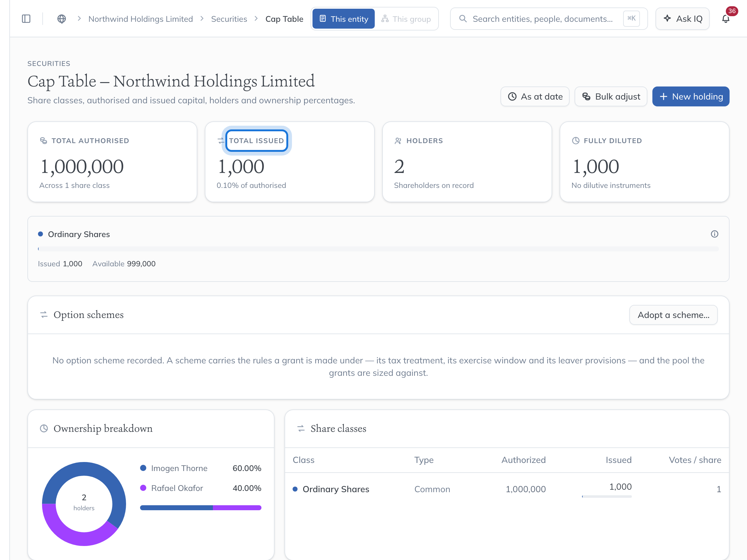The image size is (747, 560).
Task: Click the ownership split colour bar
Action: click(x=200, y=508)
